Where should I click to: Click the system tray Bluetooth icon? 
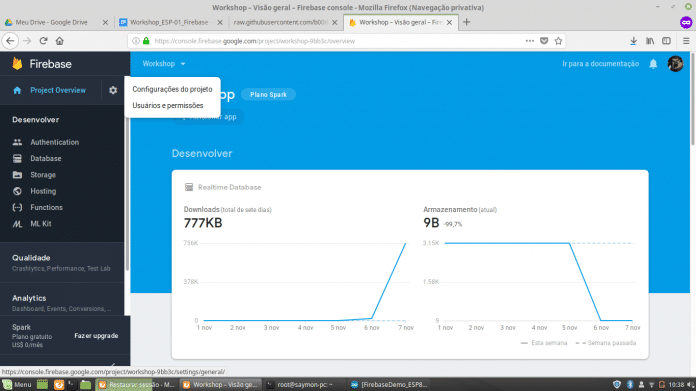[629, 384]
